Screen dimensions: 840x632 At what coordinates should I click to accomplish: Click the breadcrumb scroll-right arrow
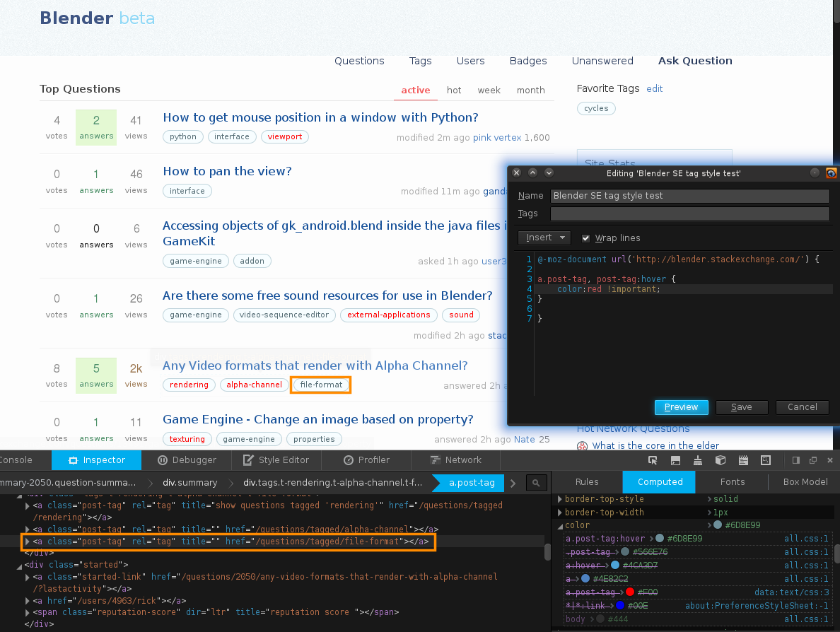(x=513, y=483)
